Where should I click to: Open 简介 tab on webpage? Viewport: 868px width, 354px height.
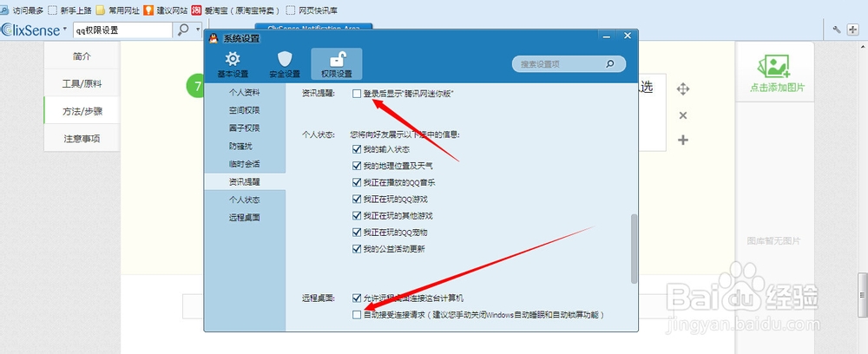click(82, 56)
